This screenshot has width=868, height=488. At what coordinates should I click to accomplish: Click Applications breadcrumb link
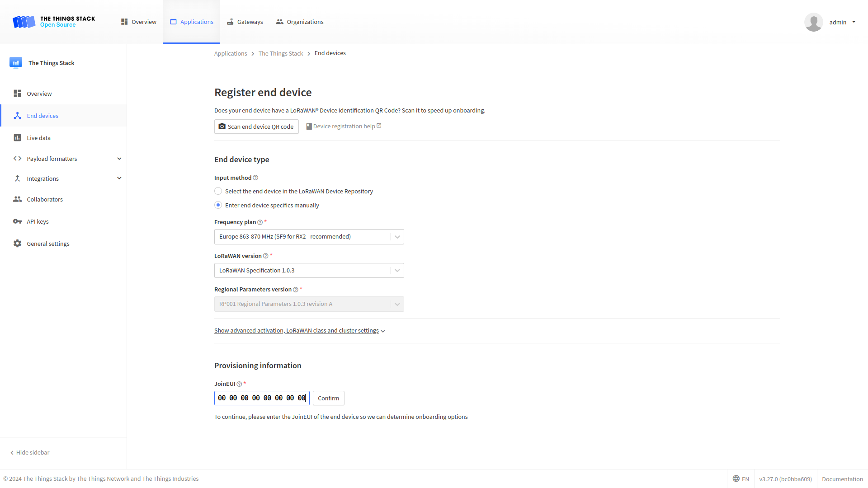click(x=231, y=53)
